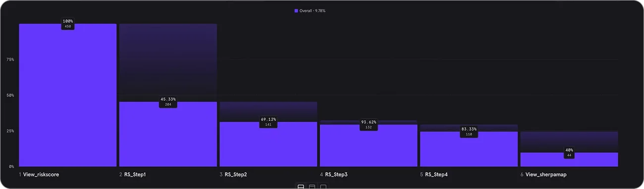Viewport: 644px width, 189px height.
Task: Click the 83.33% label showing 110
Action: (469, 131)
